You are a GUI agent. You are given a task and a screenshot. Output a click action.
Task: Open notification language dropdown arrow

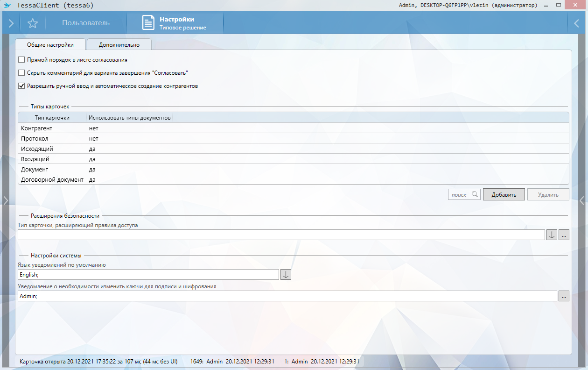(286, 275)
